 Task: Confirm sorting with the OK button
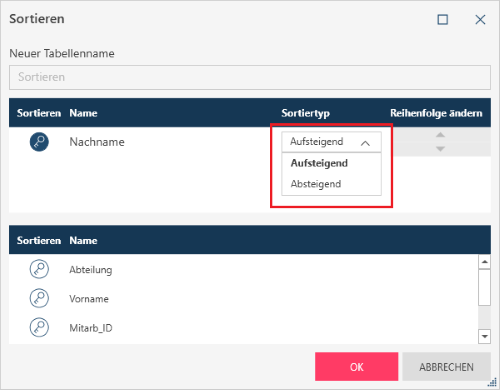356,367
